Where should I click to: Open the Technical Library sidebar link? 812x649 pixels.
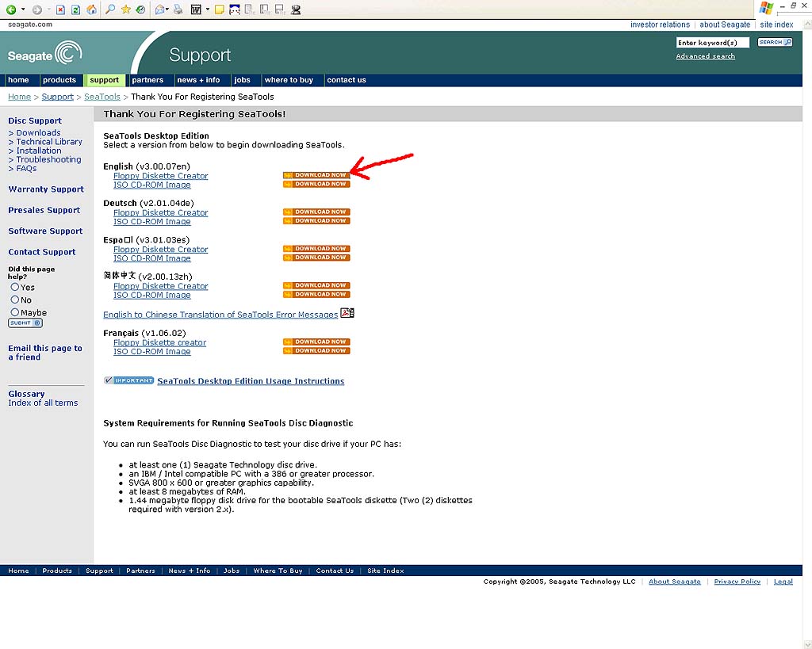click(x=49, y=141)
